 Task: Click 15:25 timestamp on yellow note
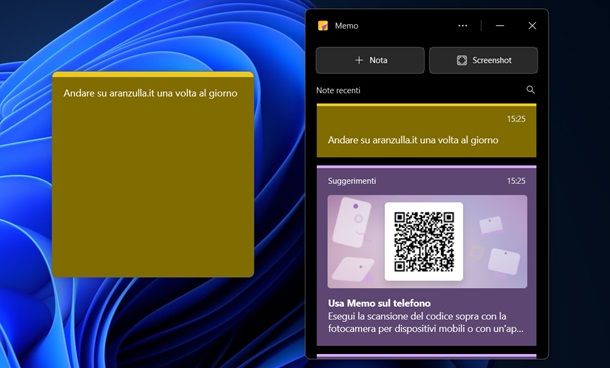click(516, 119)
